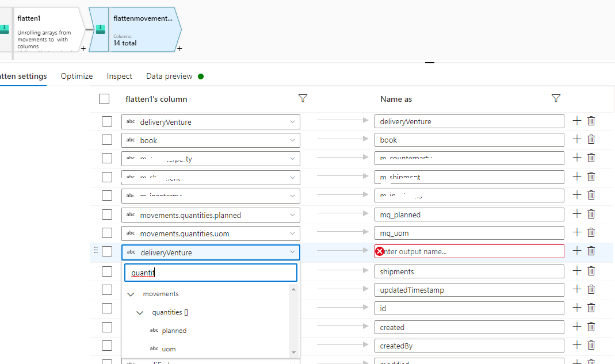Select all mapping rows with header checkbox
The width and height of the screenshot is (615, 364).
pos(104,99)
